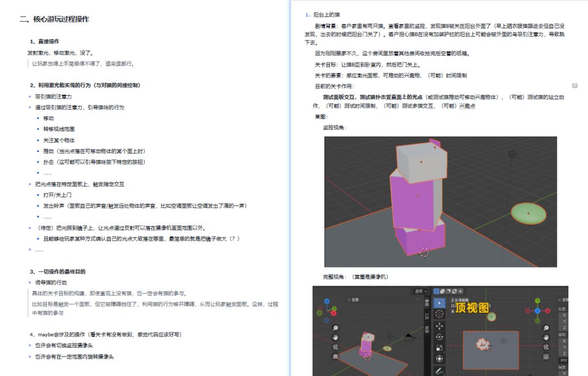Choose the 'intersect selection' mode icon
588x376 pixels.
click(x=461, y=291)
